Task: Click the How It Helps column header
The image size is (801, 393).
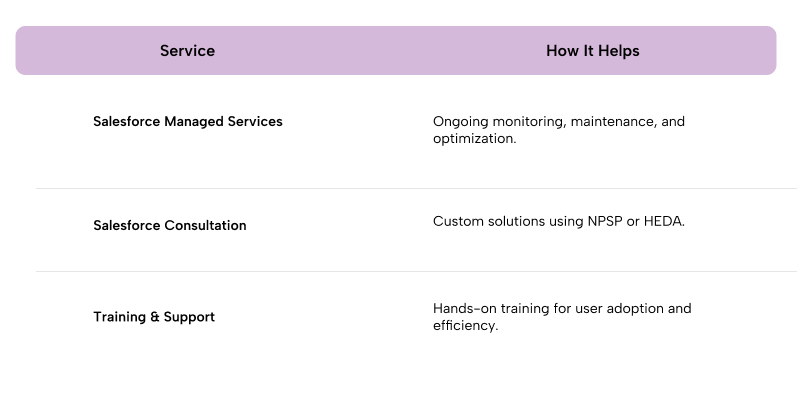Action: [x=593, y=51]
